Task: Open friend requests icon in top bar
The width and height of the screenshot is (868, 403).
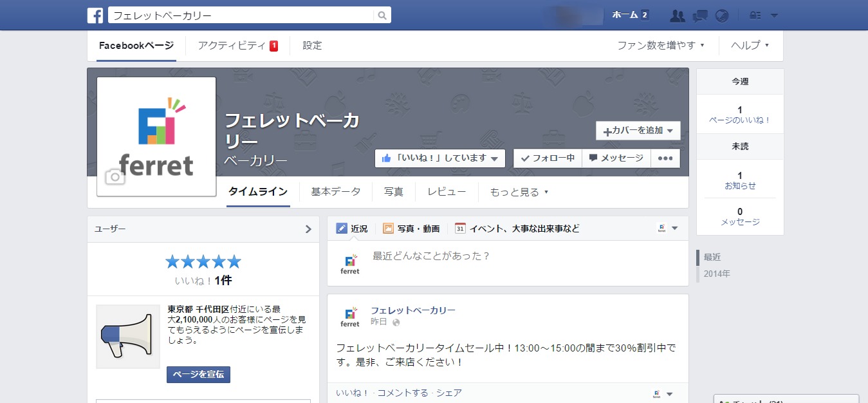Action: (x=678, y=15)
